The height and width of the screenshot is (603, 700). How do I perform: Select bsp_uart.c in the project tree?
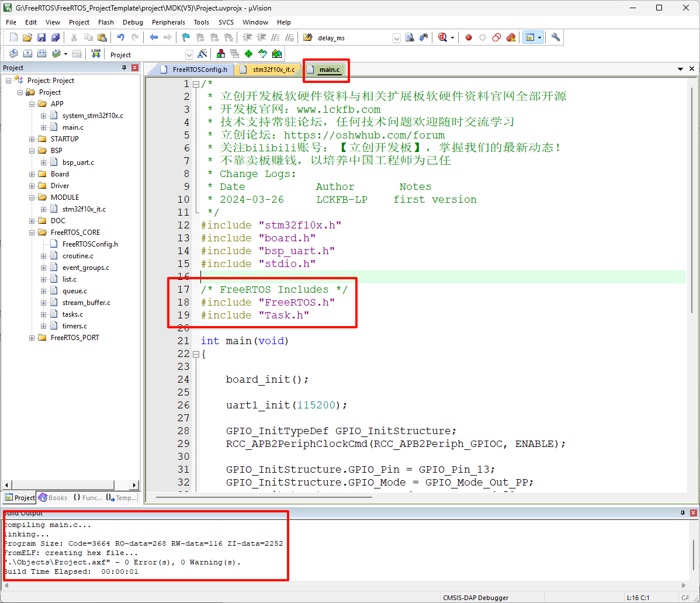coord(78,162)
